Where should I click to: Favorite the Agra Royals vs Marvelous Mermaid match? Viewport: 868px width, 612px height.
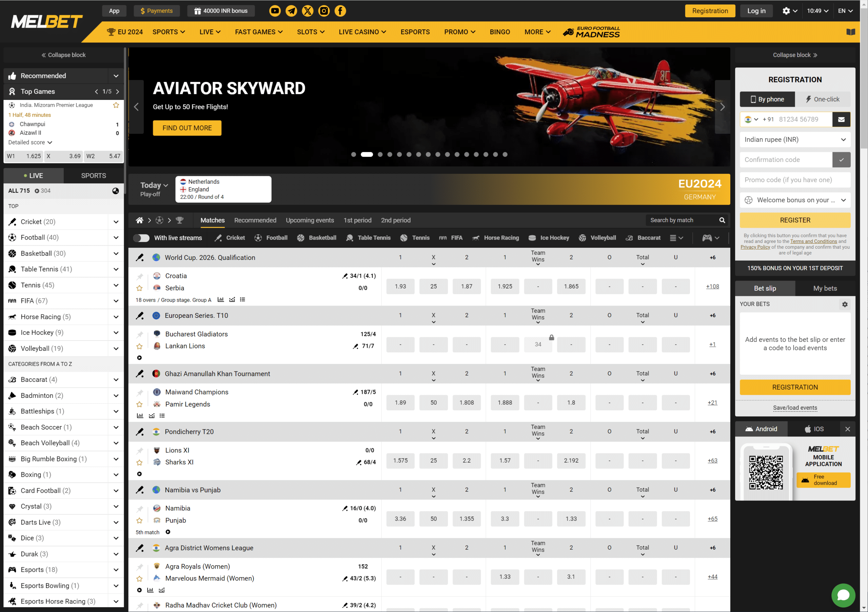pyautogui.click(x=139, y=579)
